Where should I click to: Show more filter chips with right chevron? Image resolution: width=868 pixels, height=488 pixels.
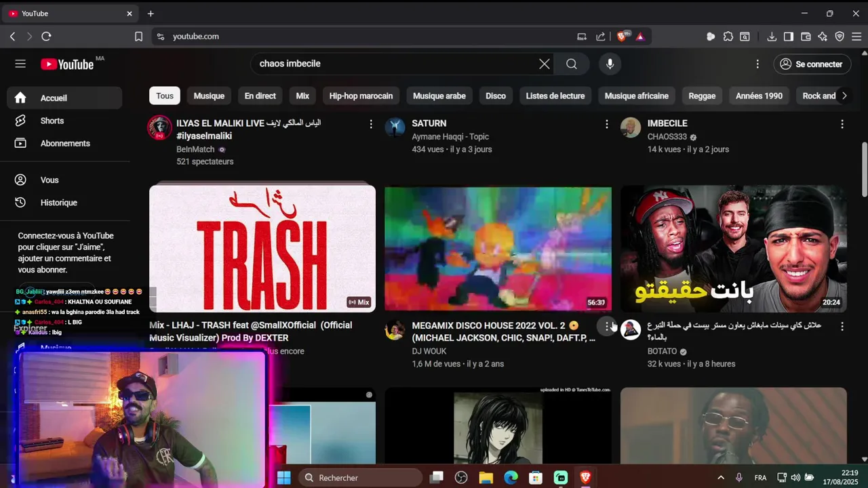pyautogui.click(x=844, y=96)
